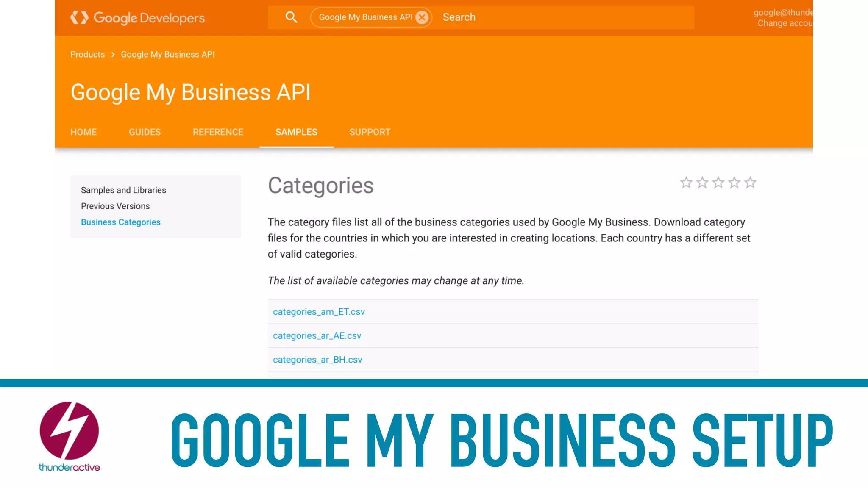Open Samples and Libraries in sidebar

coord(123,190)
